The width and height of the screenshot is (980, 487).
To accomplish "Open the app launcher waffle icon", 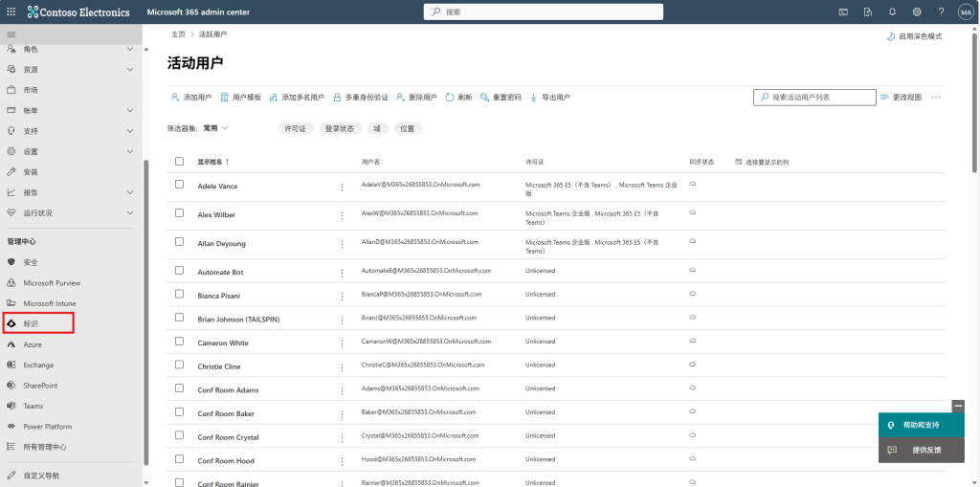I will click(x=11, y=11).
